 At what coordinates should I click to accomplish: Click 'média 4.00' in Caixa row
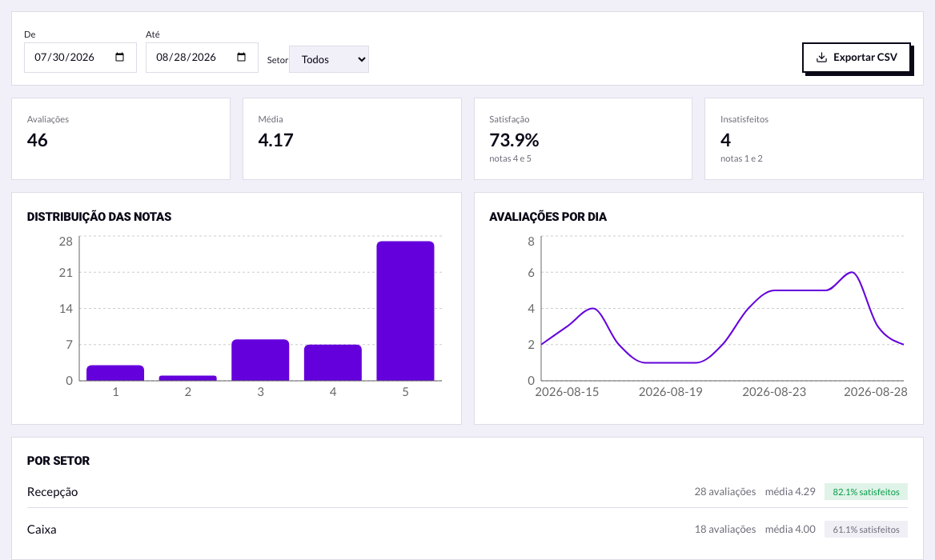click(790, 530)
